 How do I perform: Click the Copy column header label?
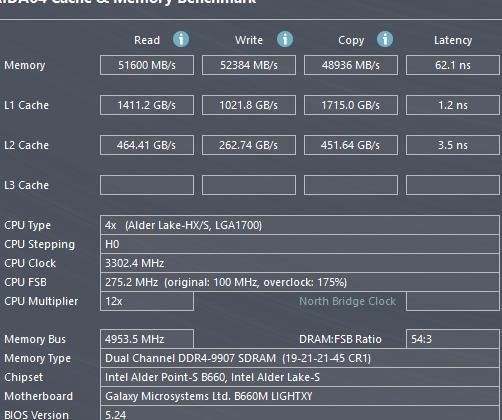click(x=351, y=40)
